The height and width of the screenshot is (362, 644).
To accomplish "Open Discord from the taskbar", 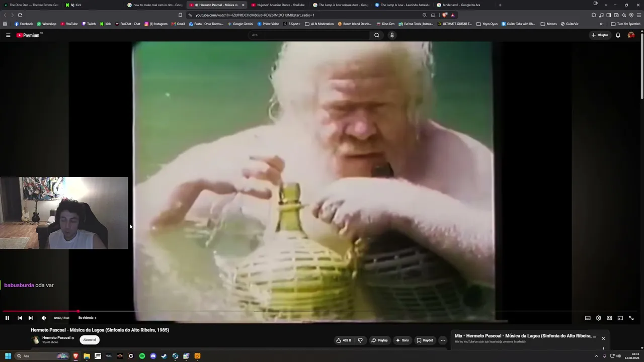I will [153, 356].
